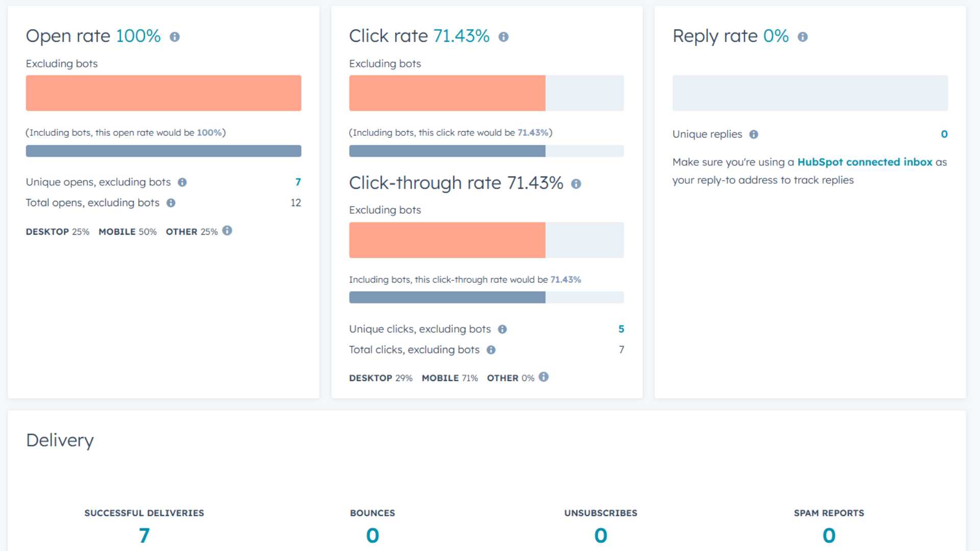Viewport: 980px width, 551px height.
Task: Click the UNSUBSCRIBES label
Action: click(601, 513)
